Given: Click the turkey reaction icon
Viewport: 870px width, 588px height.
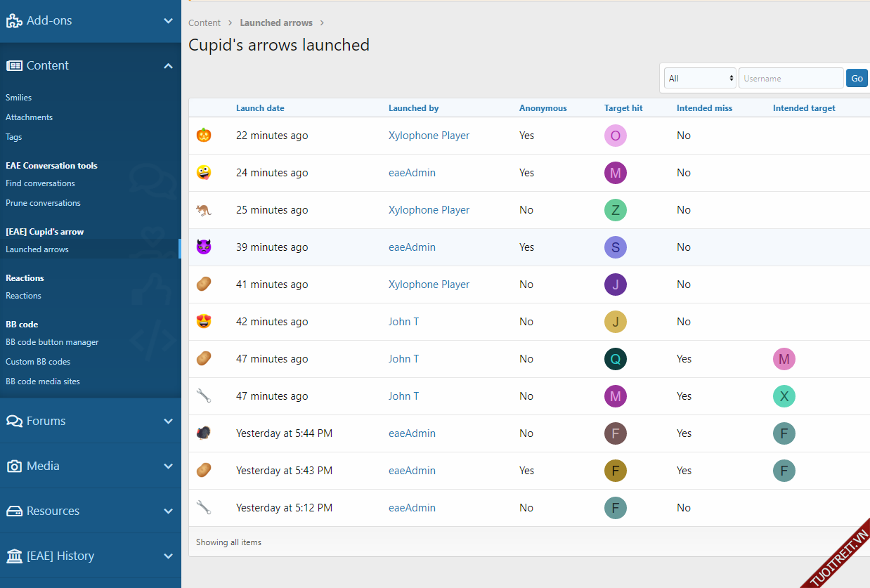Looking at the screenshot, I should [204, 433].
